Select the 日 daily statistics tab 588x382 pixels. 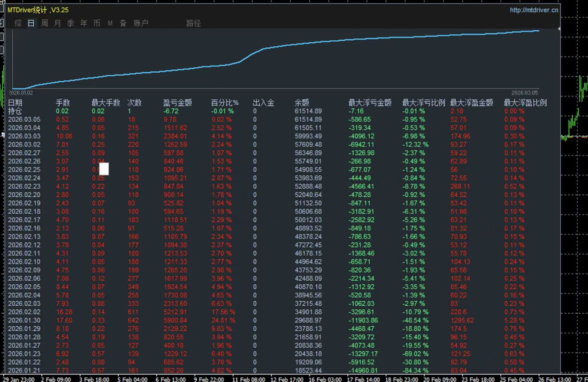point(31,23)
